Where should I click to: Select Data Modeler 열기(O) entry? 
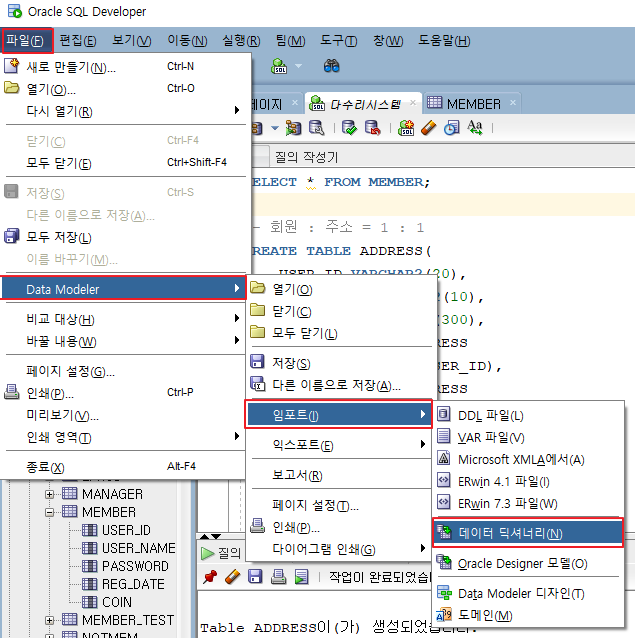pos(340,289)
